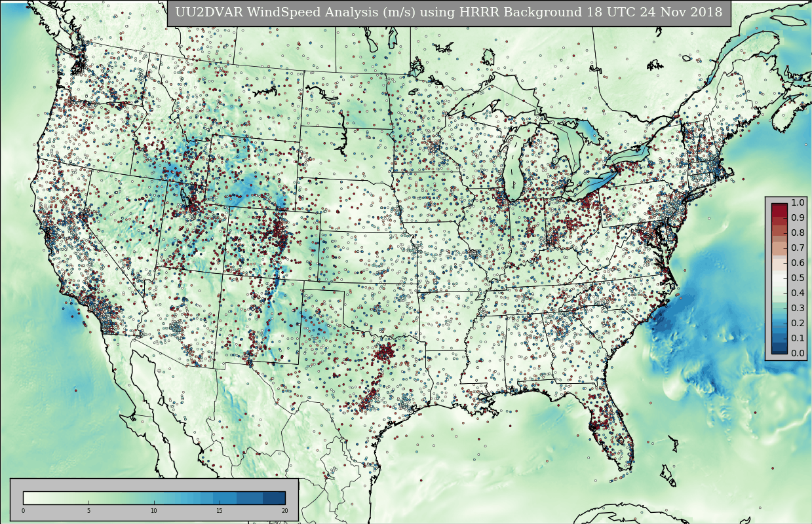Click the darkest blue segment of wind speed colorbar

[274, 498]
